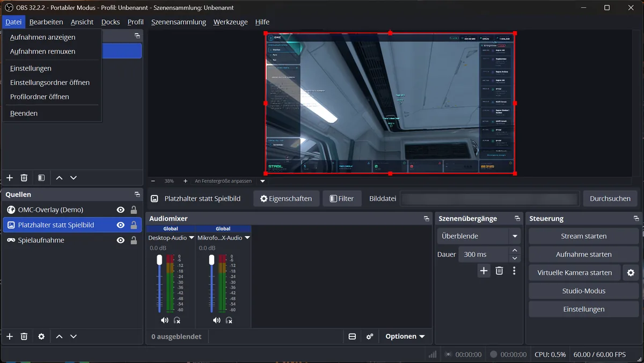The height and width of the screenshot is (363, 644).
Task: Mute Desktop-Audio speaker icon
Action: pos(164,320)
